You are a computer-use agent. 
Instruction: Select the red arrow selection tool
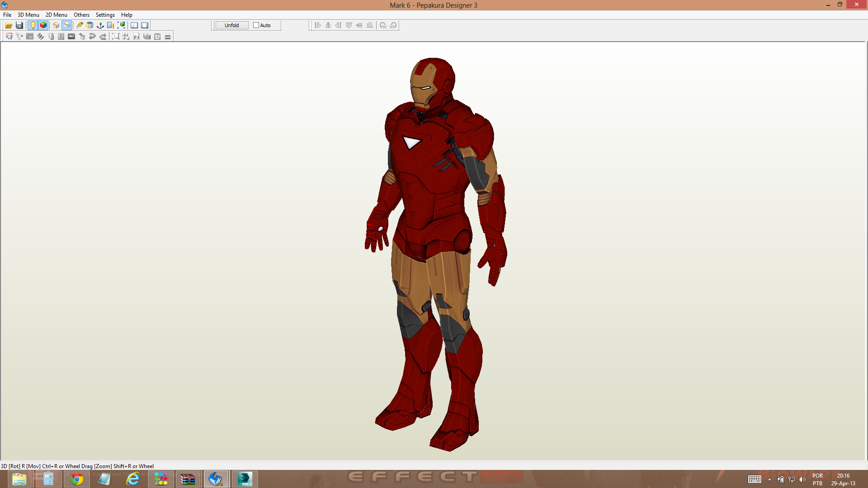(x=9, y=37)
